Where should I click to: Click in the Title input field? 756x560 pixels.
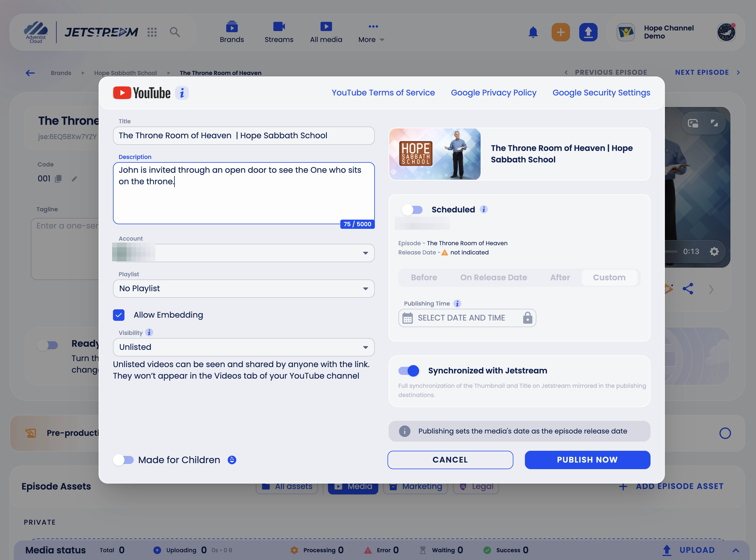(244, 136)
